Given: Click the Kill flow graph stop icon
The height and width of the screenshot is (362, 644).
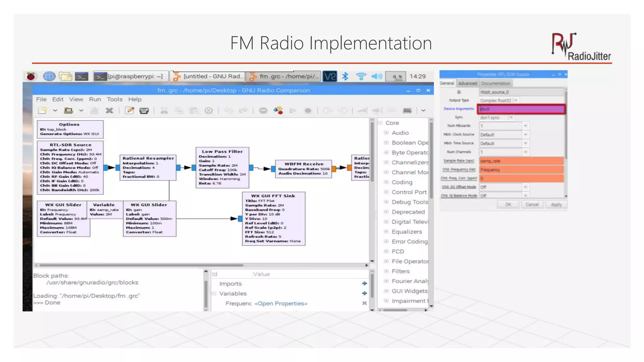Looking at the screenshot, I should [x=308, y=110].
